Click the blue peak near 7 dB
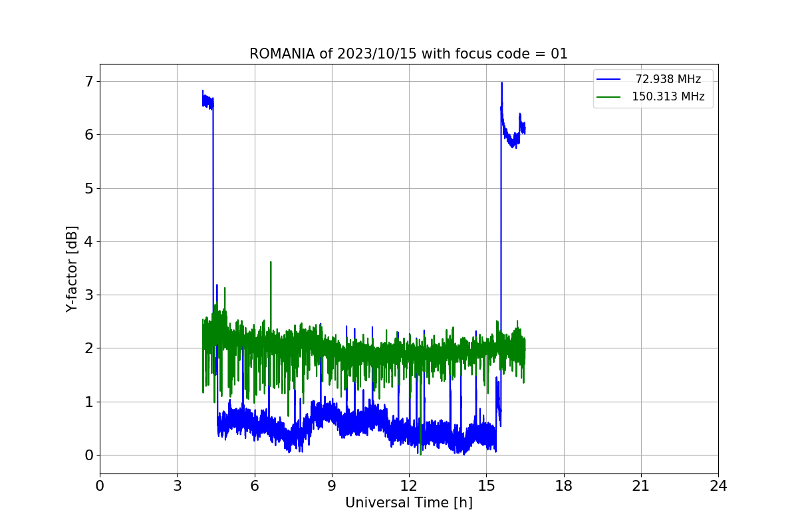798x532 pixels. [501, 82]
